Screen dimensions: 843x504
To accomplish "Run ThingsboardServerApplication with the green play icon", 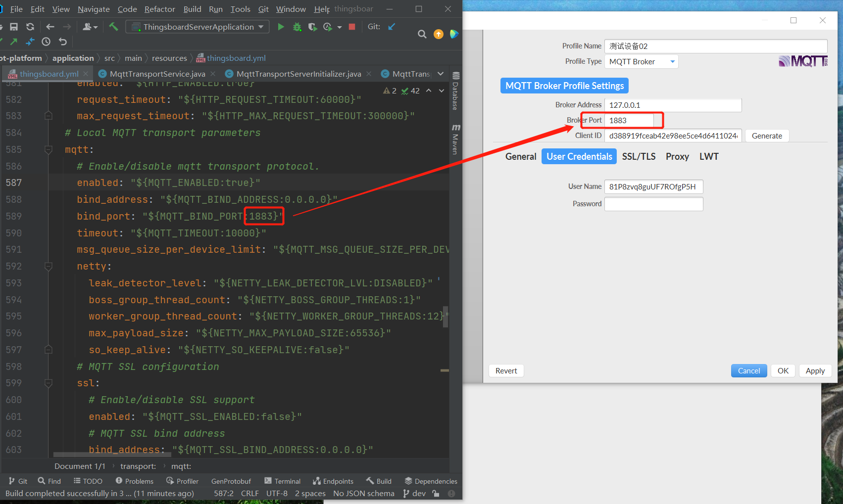I will (281, 27).
